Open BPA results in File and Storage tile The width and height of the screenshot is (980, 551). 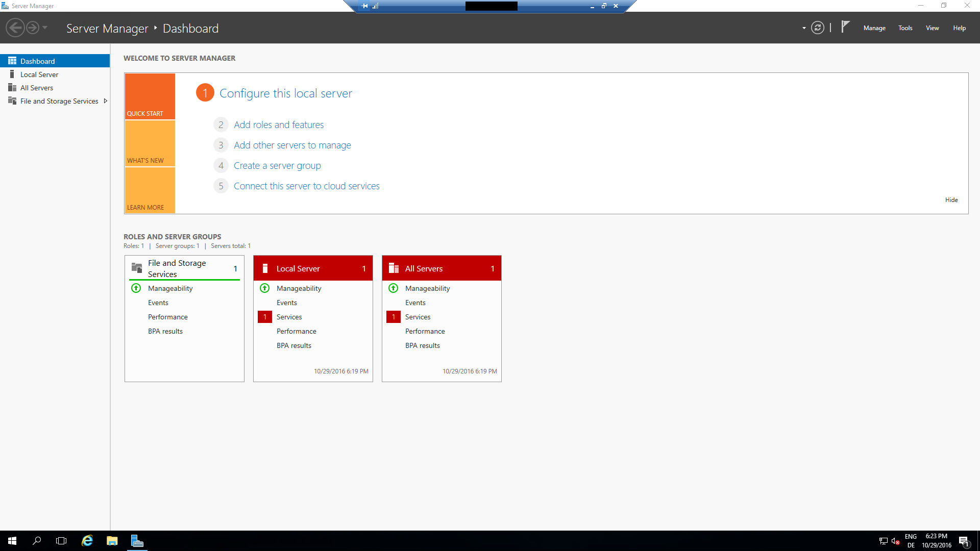165,331
